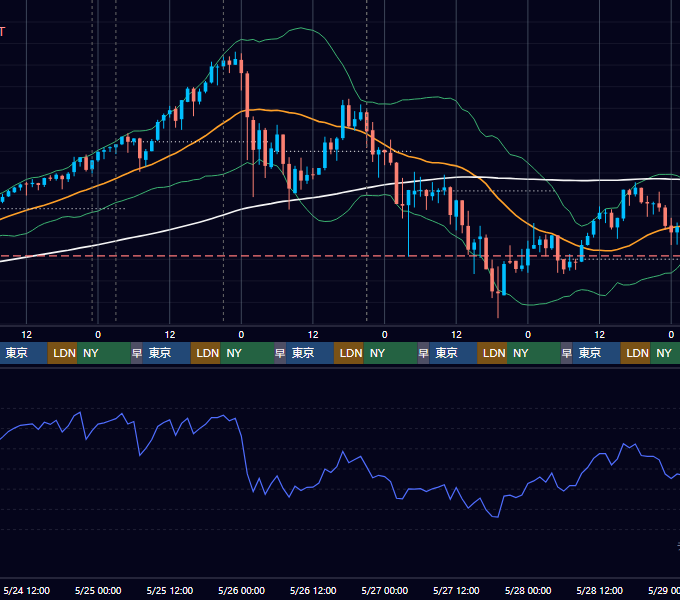
Task: Click the 早 block before the 5/25 東京 session
Action: point(137,353)
